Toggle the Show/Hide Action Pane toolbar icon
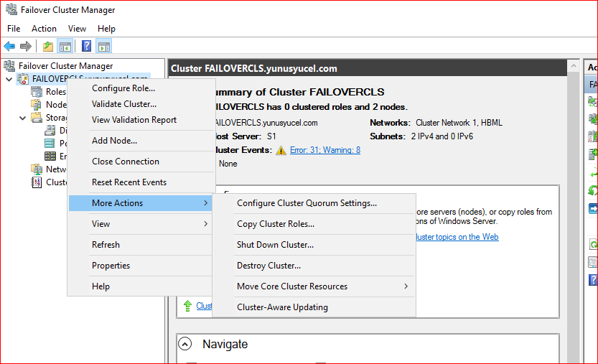This screenshot has height=364, width=598. point(103,47)
